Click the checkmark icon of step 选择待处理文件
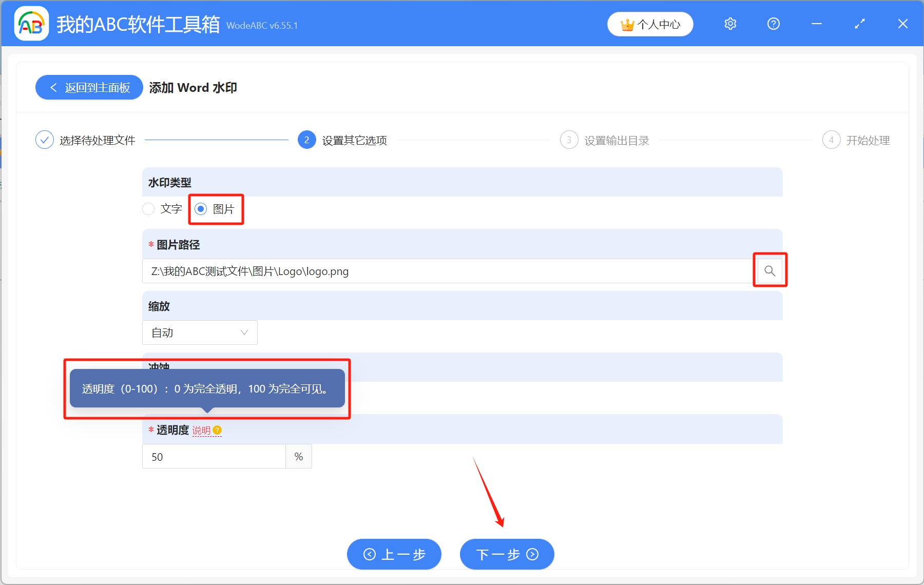924x585 pixels. coord(45,139)
